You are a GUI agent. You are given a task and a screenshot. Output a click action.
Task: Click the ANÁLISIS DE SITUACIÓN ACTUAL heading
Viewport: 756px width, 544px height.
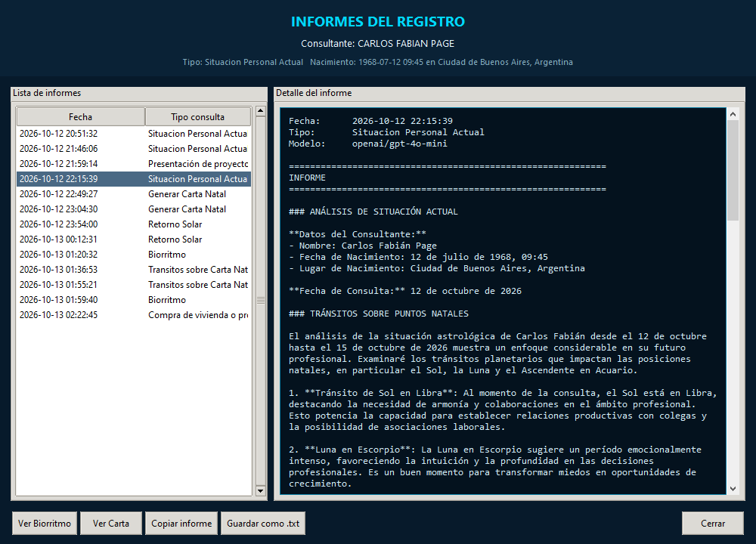[x=373, y=212]
